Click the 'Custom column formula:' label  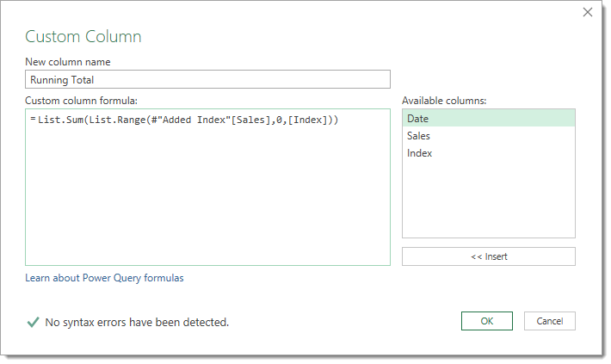82,101
